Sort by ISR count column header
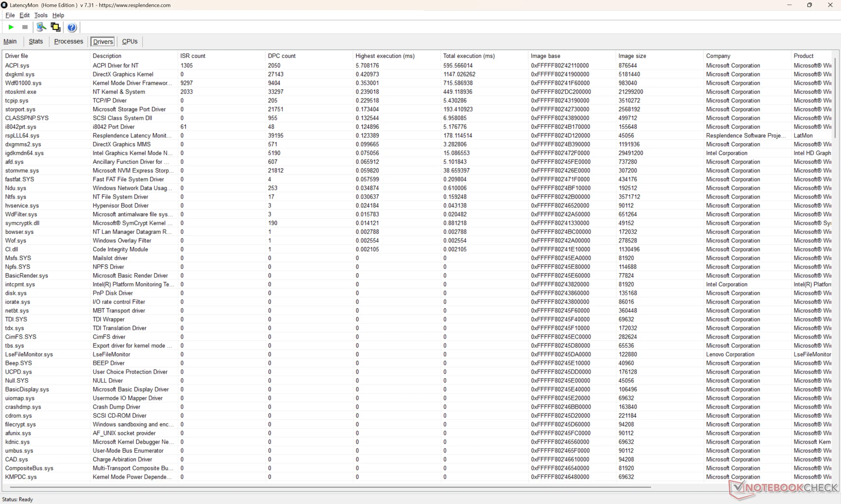This screenshot has height=504, width=841. (193, 56)
